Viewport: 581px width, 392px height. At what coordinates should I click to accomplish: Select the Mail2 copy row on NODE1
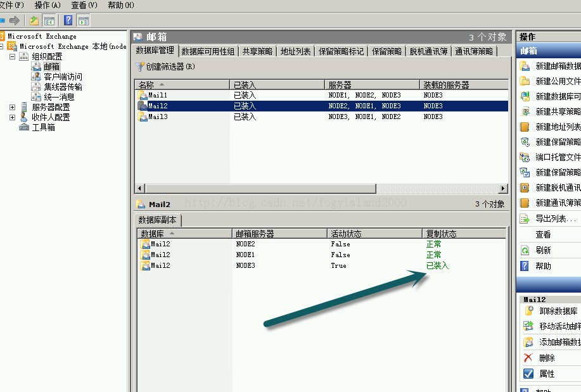[322, 255]
